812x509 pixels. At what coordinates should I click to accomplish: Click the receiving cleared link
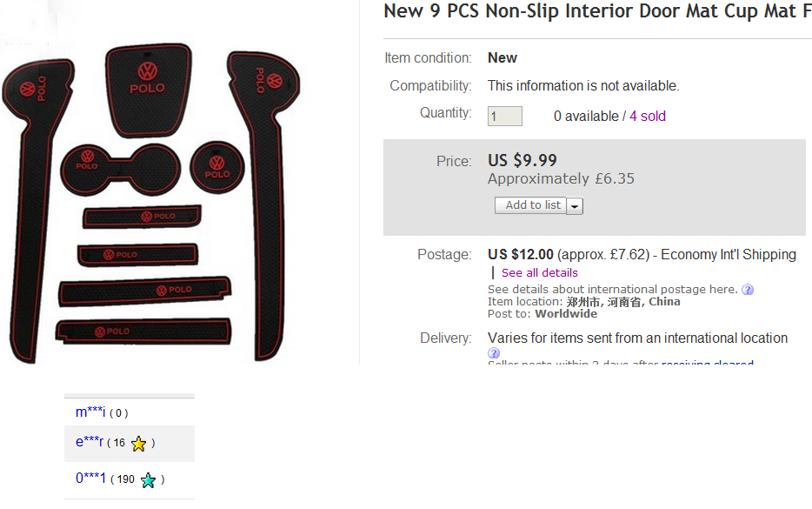(707, 363)
